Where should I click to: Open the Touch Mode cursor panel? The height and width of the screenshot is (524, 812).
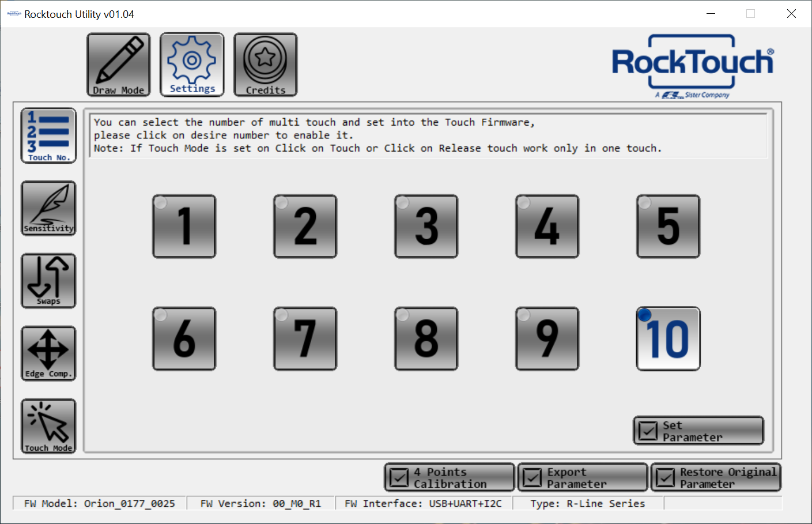coord(48,426)
